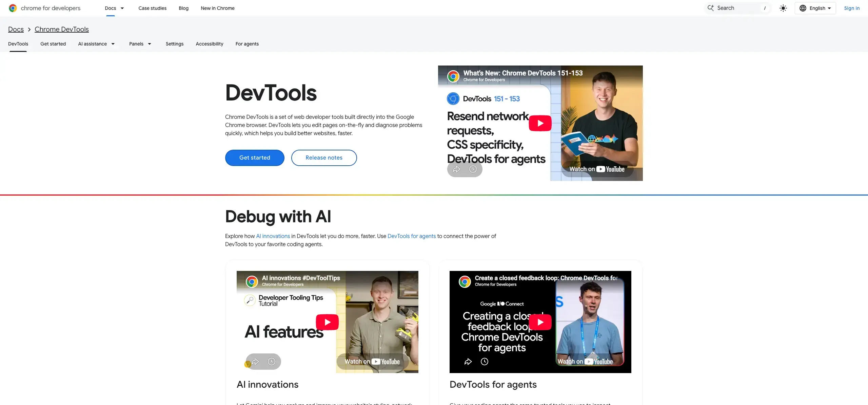This screenshot has height=405, width=868.
Task: Click Watch on YouTube in AI innovations video
Action: pyautogui.click(x=372, y=362)
